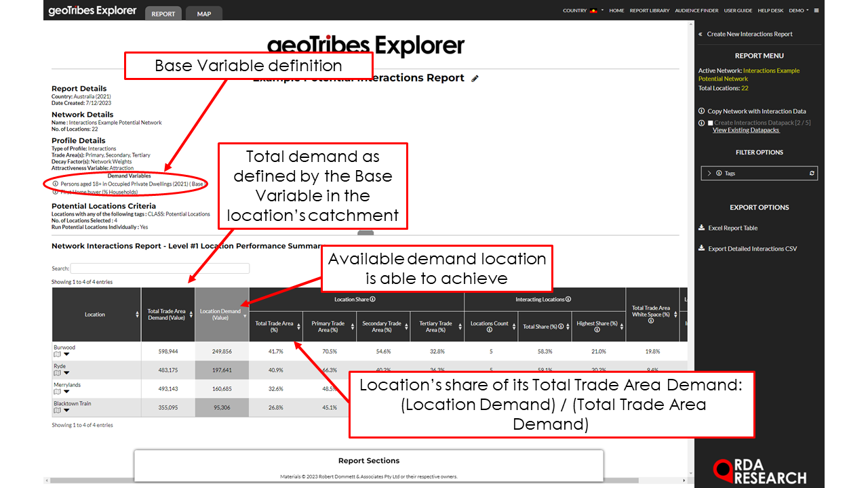Image resolution: width=868 pixels, height=488 pixels.
Task: Select the Burwood 598,944 demand cell
Action: [x=167, y=352]
